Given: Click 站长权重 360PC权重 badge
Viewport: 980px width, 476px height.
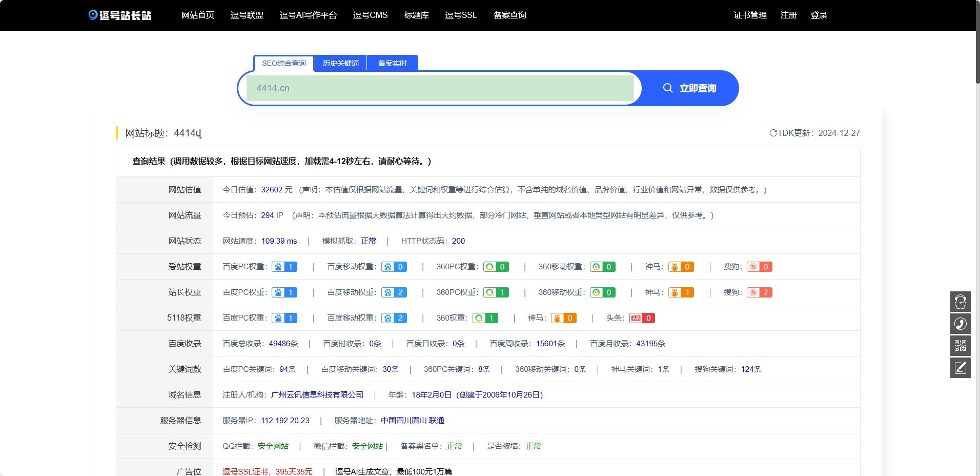Looking at the screenshot, I should 496,292.
